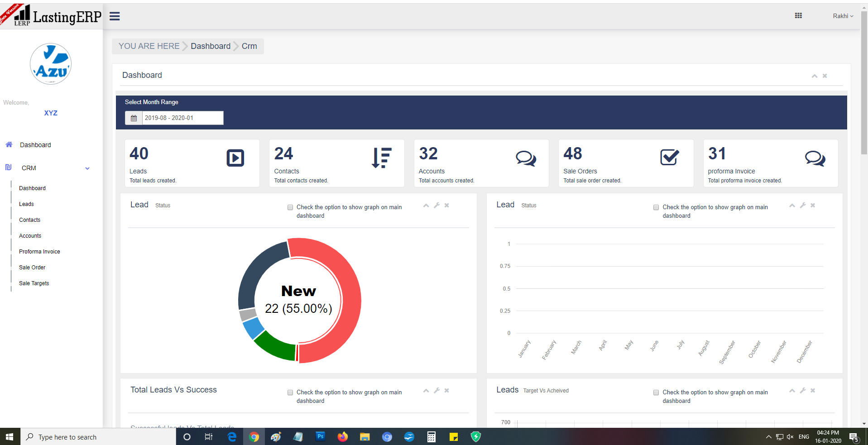Open Cortana circle in taskbar
This screenshot has width=868, height=445.
point(187,437)
